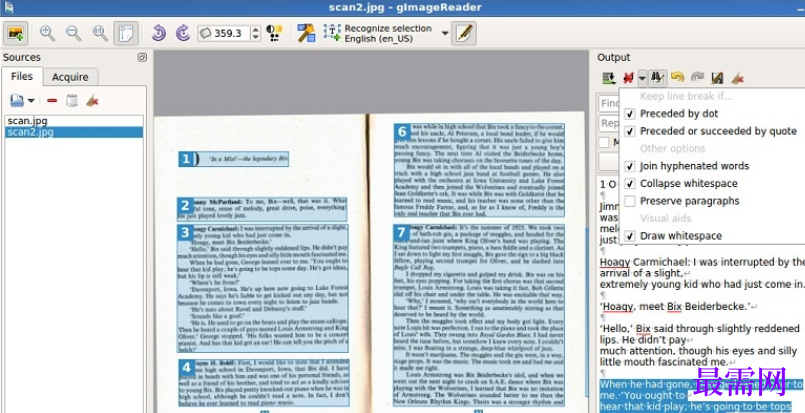Switch to the Files tab
The image size is (805, 413).
click(x=22, y=77)
